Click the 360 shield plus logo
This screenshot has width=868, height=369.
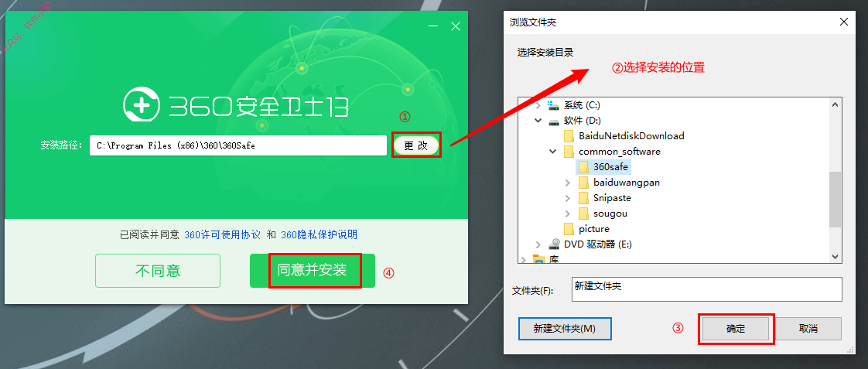click(142, 104)
